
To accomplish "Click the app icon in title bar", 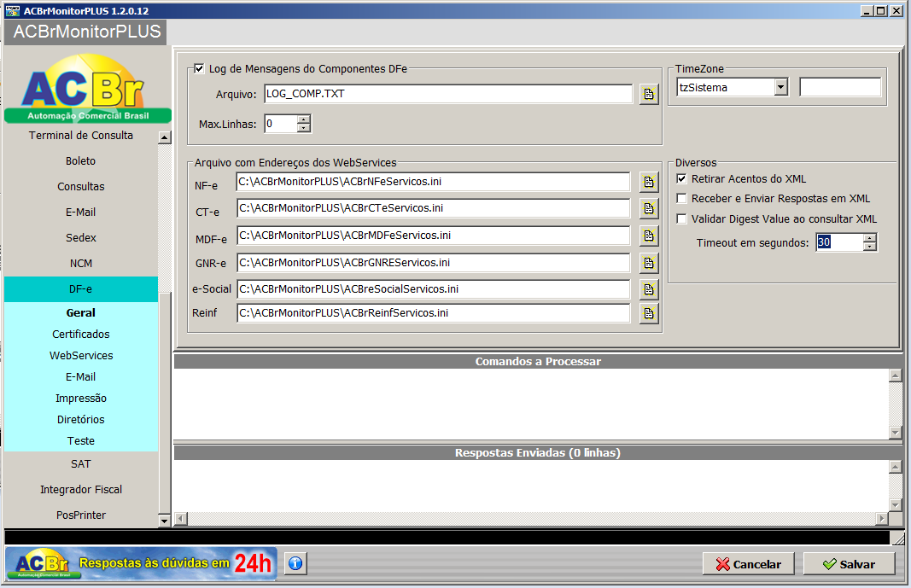I will [x=12, y=10].
